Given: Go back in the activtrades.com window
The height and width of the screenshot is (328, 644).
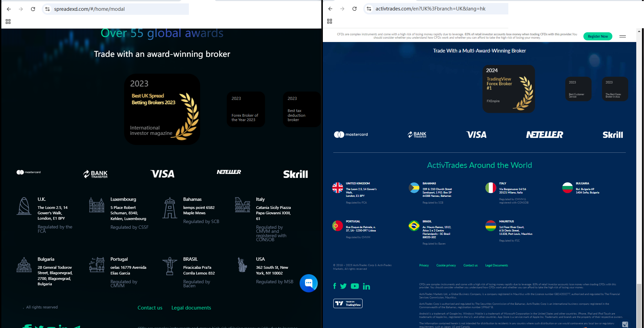Looking at the screenshot, I should (x=330, y=9).
